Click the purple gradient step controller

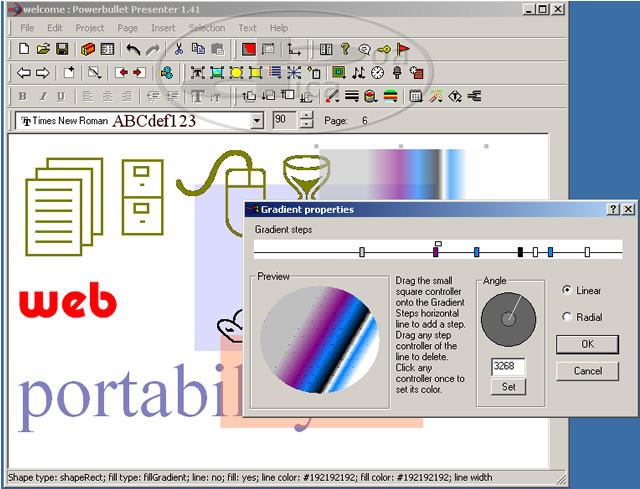click(436, 252)
